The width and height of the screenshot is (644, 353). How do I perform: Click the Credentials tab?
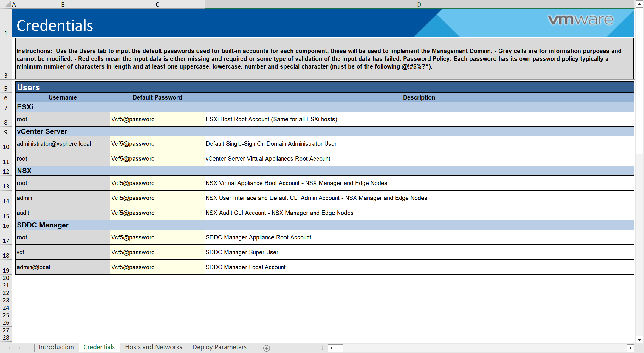tap(100, 347)
